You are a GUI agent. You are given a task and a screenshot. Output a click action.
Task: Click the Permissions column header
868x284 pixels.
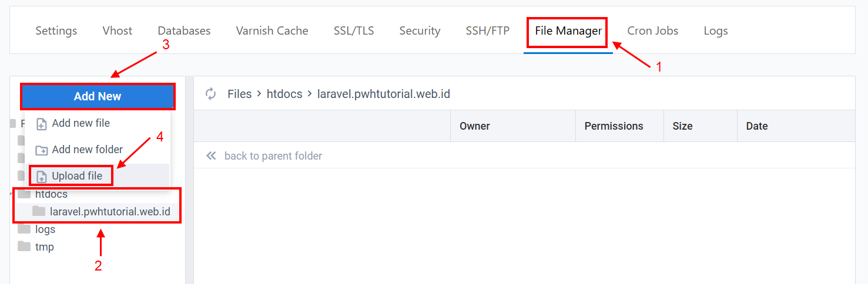[x=614, y=126]
